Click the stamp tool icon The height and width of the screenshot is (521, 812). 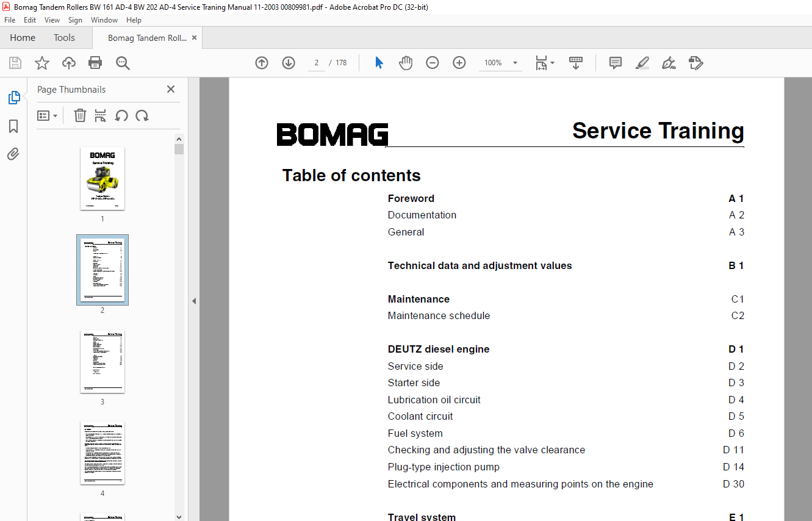point(695,63)
